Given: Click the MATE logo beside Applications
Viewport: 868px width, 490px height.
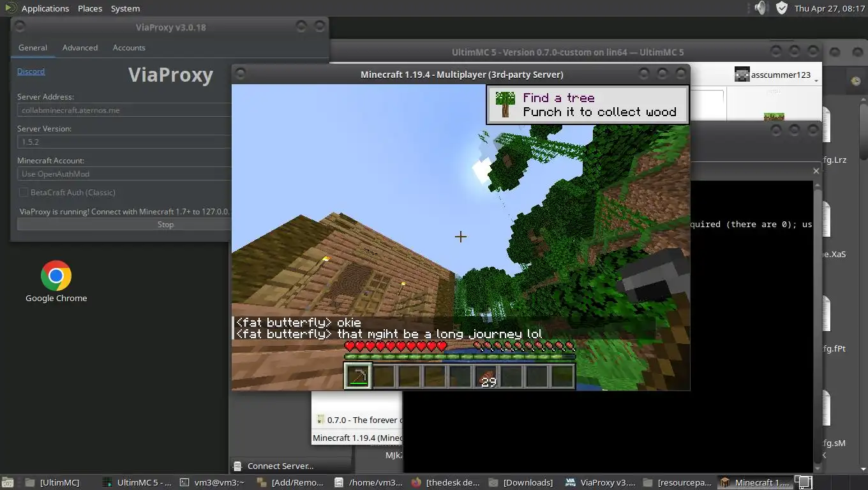Looking at the screenshot, I should coord(10,8).
